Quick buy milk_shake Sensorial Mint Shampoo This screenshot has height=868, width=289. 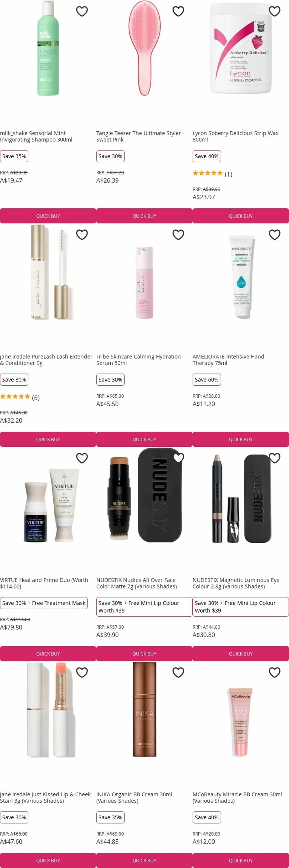tap(48, 216)
